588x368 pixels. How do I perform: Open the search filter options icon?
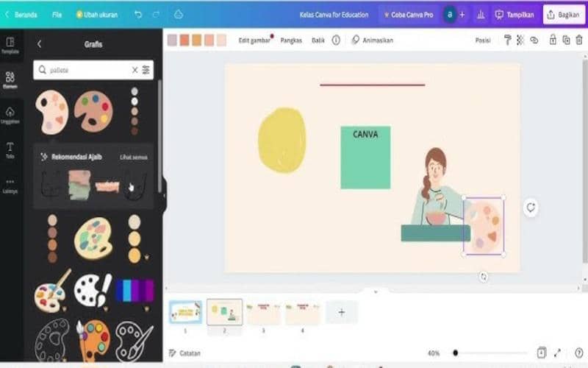146,70
